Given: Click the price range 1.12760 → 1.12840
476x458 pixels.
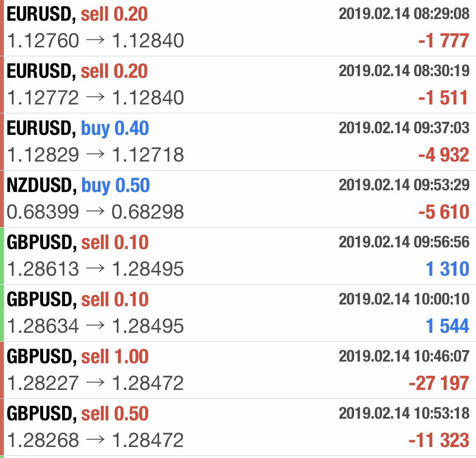Looking at the screenshot, I should pyautogui.click(x=96, y=41).
